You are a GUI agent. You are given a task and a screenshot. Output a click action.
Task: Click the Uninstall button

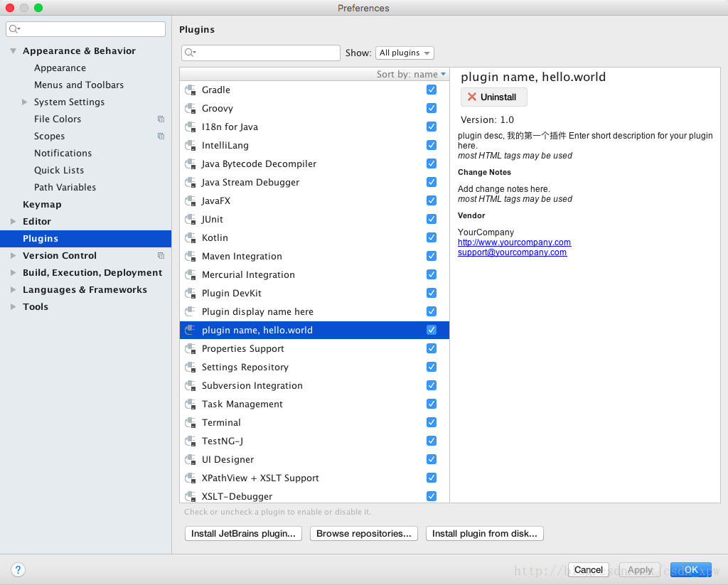tap(493, 97)
